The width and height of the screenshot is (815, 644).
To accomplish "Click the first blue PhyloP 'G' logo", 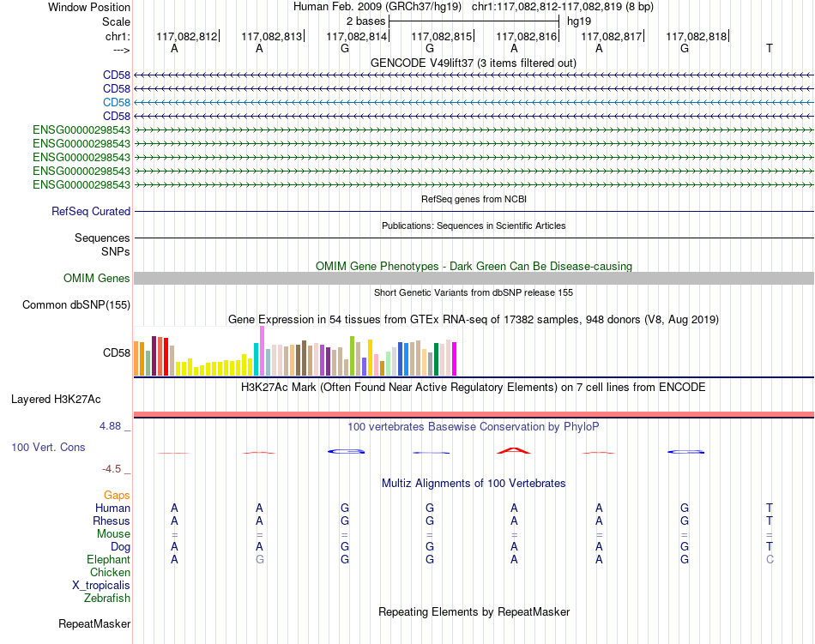I will [x=347, y=451].
